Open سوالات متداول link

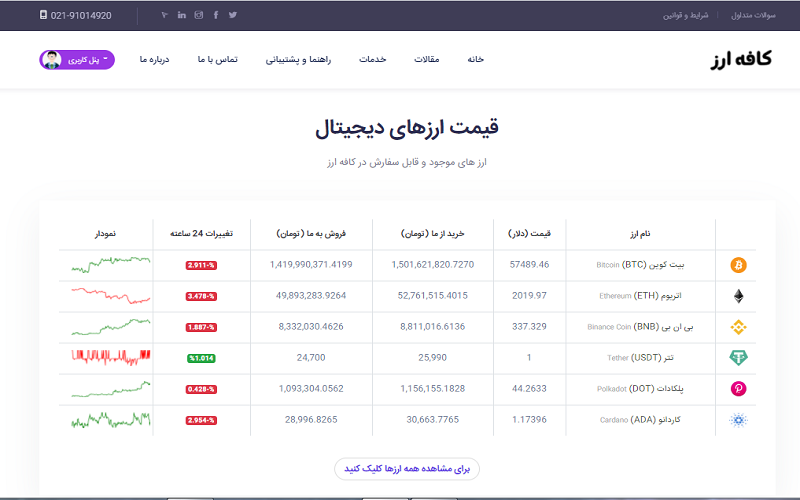click(x=753, y=15)
